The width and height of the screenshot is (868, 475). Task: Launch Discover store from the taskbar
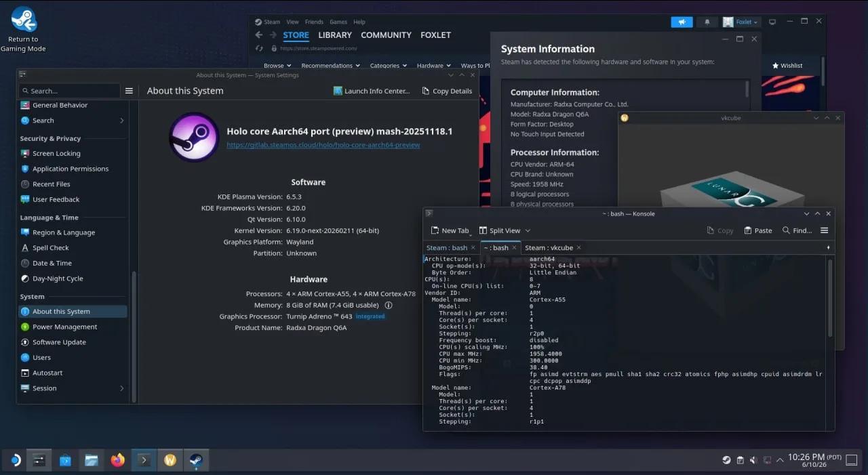point(65,461)
